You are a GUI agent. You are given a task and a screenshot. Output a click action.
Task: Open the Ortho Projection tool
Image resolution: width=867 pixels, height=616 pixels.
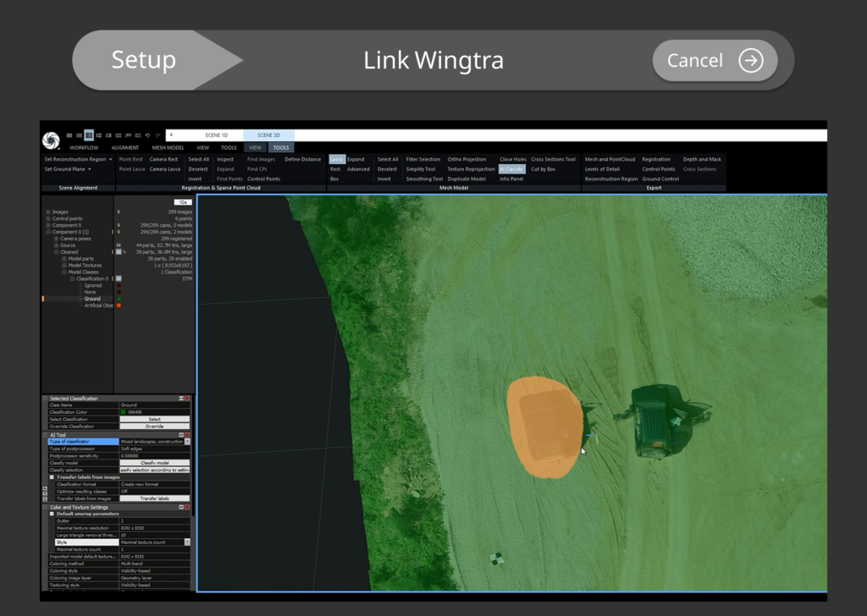pyautogui.click(x=467, y=159)
